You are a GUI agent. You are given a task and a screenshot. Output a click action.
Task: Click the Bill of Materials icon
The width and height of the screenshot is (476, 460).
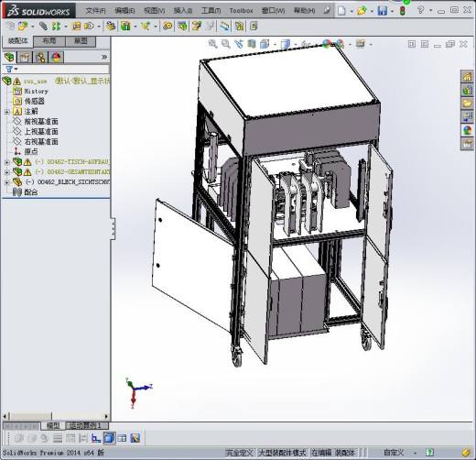[x=182, y=27]
